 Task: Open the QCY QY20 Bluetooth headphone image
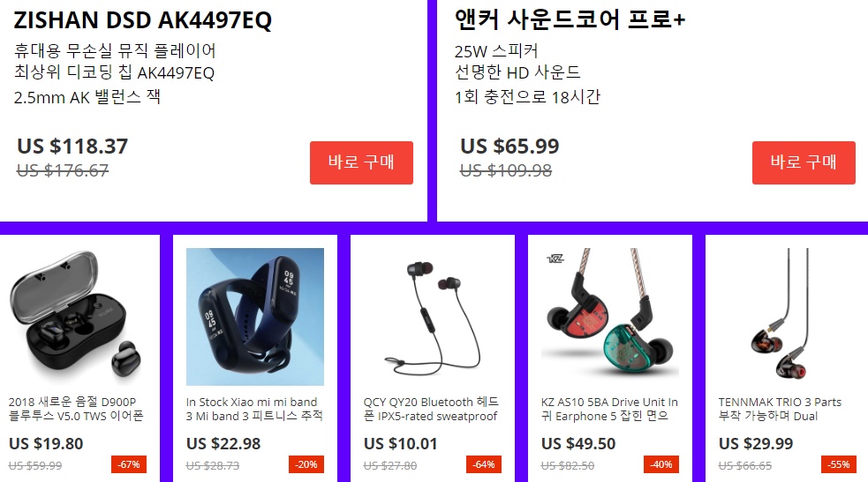point(433,317)
